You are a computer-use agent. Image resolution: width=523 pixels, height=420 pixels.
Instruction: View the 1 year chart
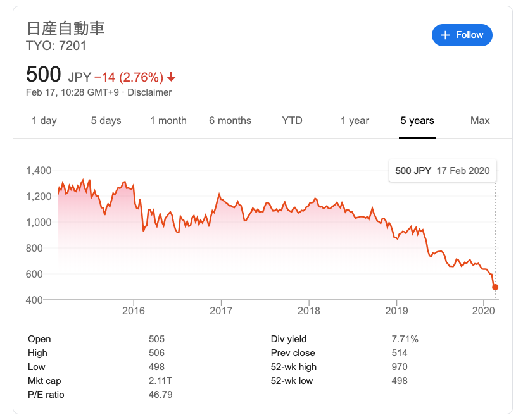pyautogui.click(x=355, y=121)
